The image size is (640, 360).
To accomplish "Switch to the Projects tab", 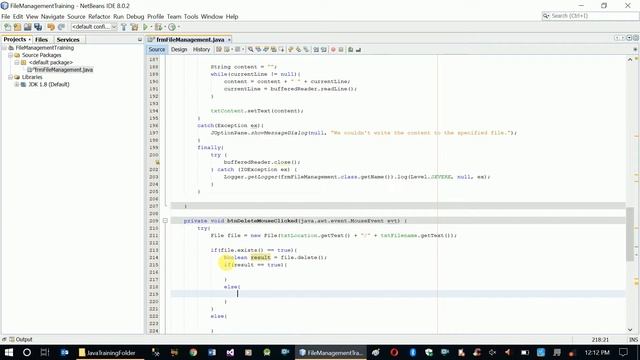I will pos(15,40).
